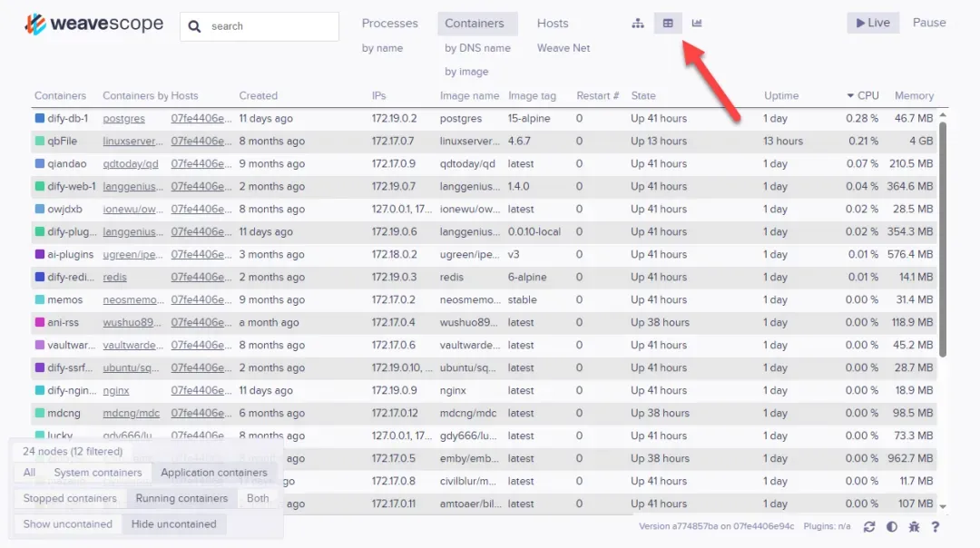Sort table by Memory column
The image size is (980, 548).
[x=914, y=95]
